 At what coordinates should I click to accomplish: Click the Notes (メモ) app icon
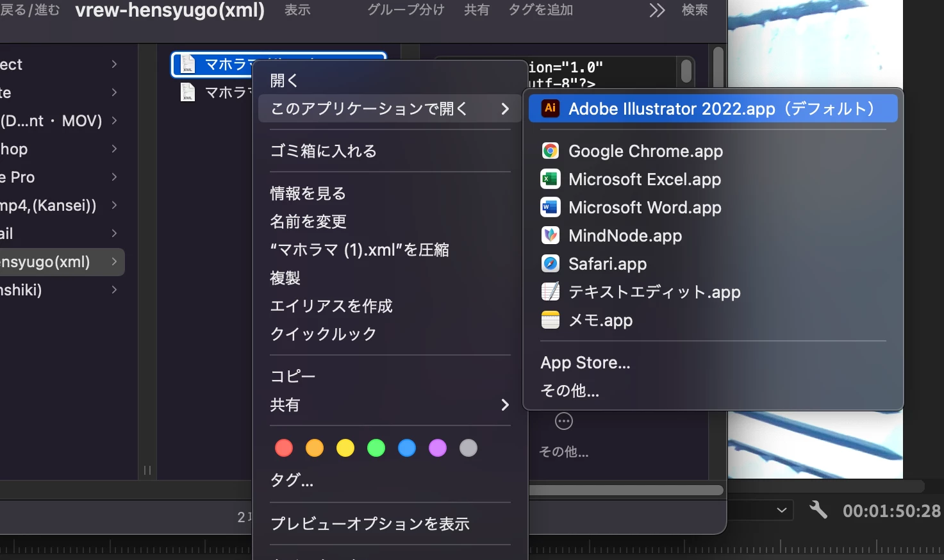[x=550, y=320]
